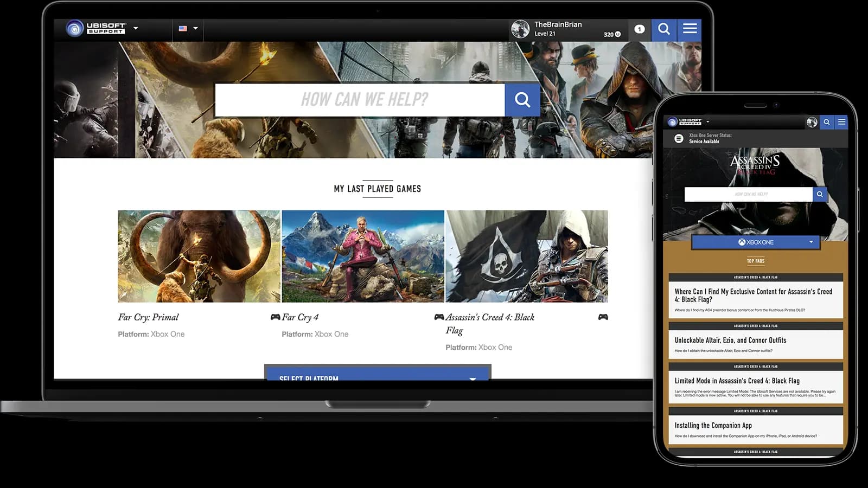Open the TheBrainBrian username profile link

[558, 24]
